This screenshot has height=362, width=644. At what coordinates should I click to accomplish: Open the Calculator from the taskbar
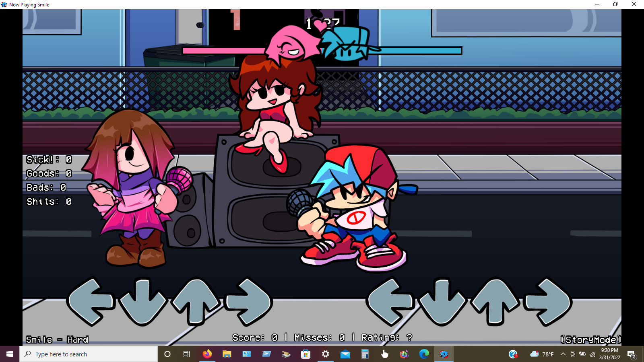(365, 354)
